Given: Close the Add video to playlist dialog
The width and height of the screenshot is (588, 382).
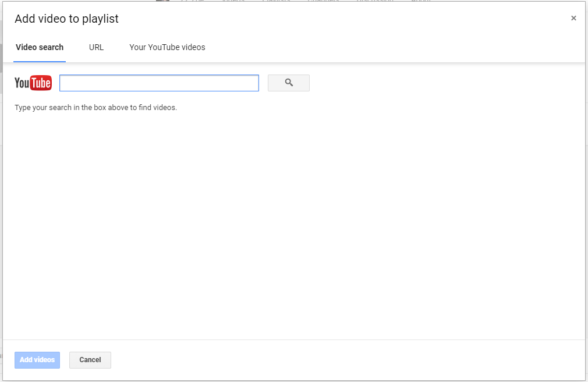Looking at the screenshot, I should pos(573,18).
